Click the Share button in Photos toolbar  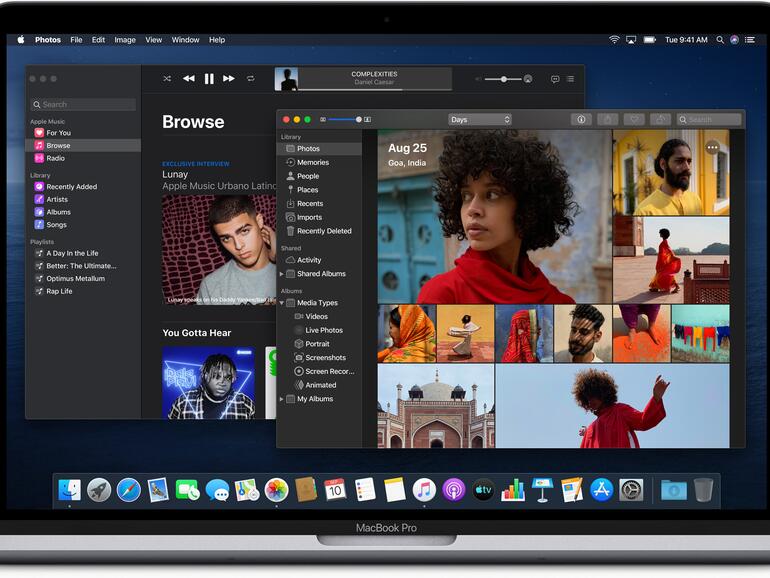coord(607,119)
